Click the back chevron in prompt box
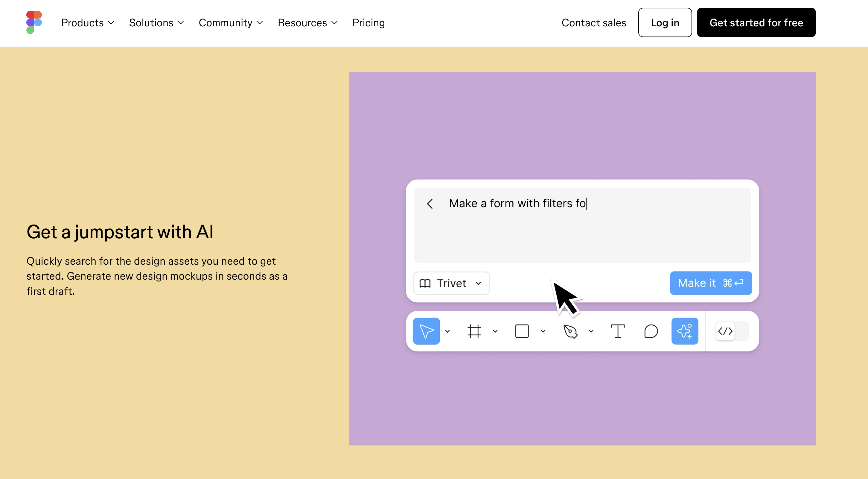Screen dimensions: 868x479 point(430,203)
